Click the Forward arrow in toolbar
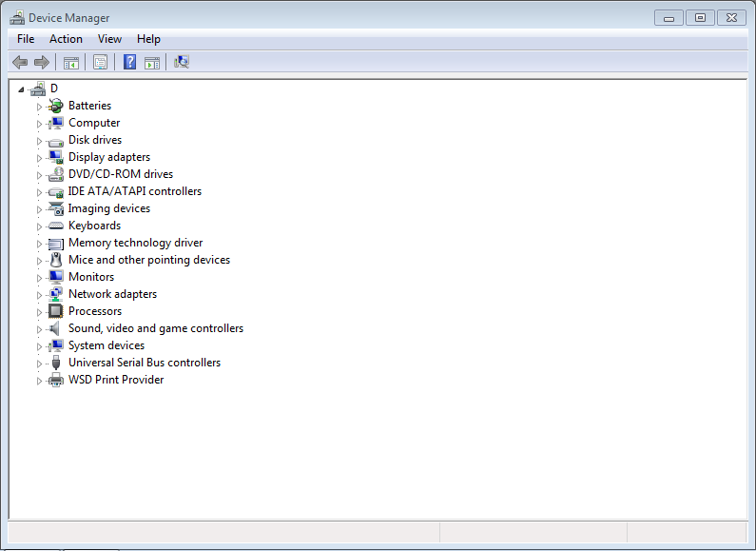 (x=41, y=63)
